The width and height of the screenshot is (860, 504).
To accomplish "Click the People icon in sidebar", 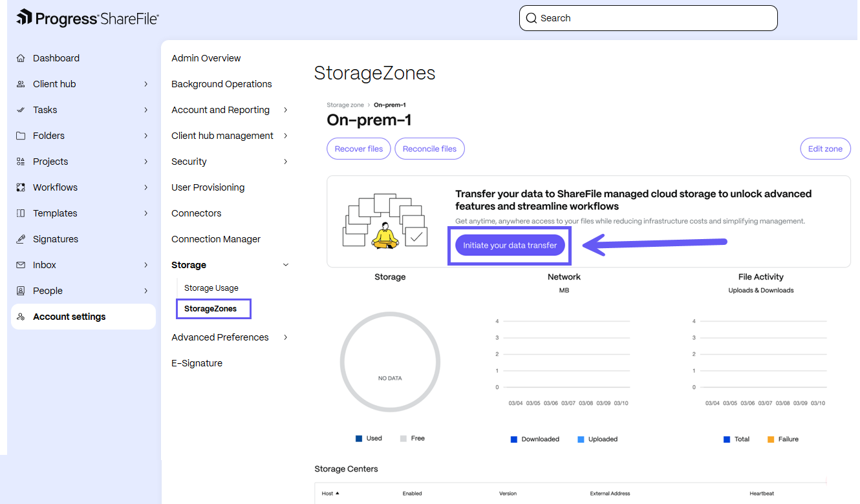I will click(21, 291).
